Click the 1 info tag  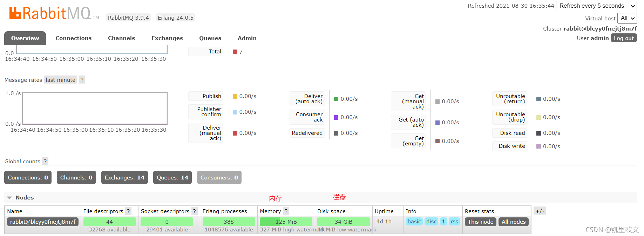tap(443, 221)
